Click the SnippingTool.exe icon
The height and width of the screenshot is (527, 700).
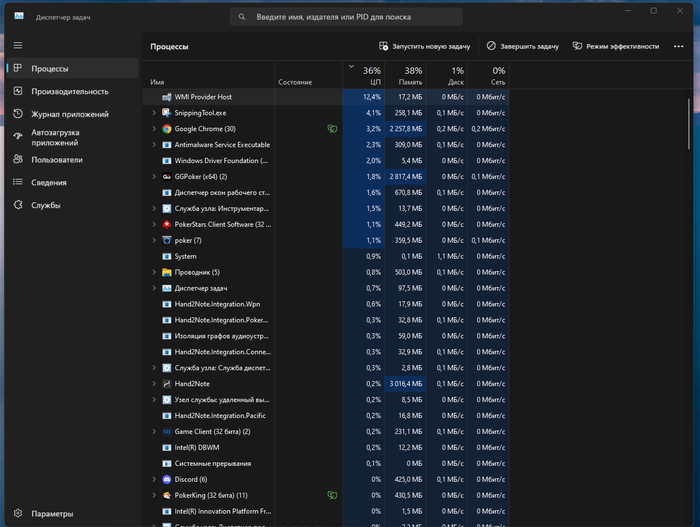click(167, 113)
